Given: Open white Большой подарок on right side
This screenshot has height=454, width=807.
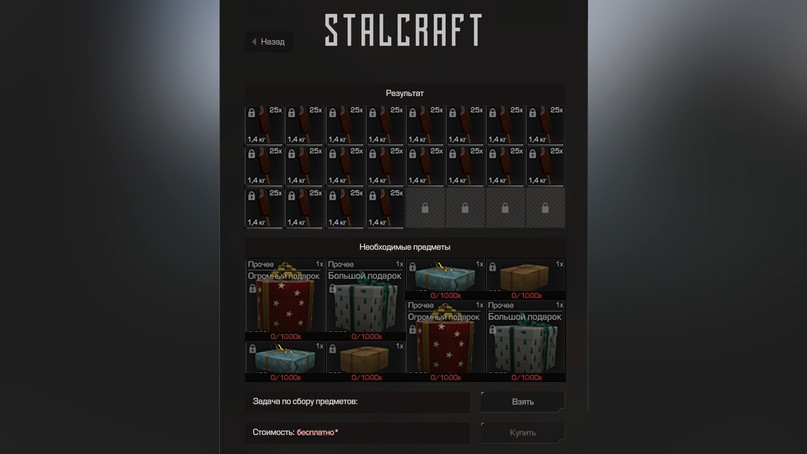Looking at the screenshot, I should coord(525,341).
